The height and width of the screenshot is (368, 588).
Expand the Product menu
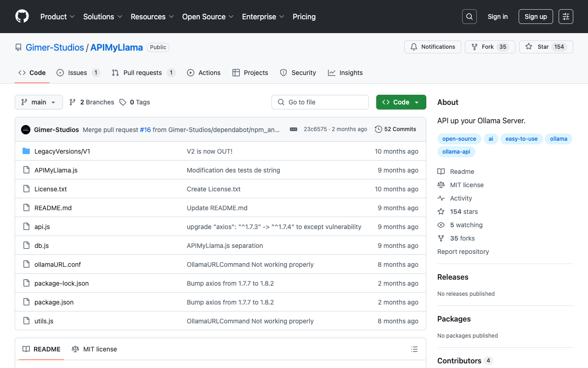click(x=57, y=17)
